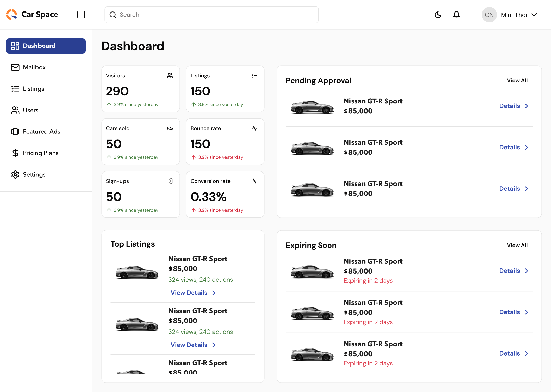Click the Cars sold card car icon
Image resolution: width=551 pixels, height=392 pixels.
pos(170,128)
